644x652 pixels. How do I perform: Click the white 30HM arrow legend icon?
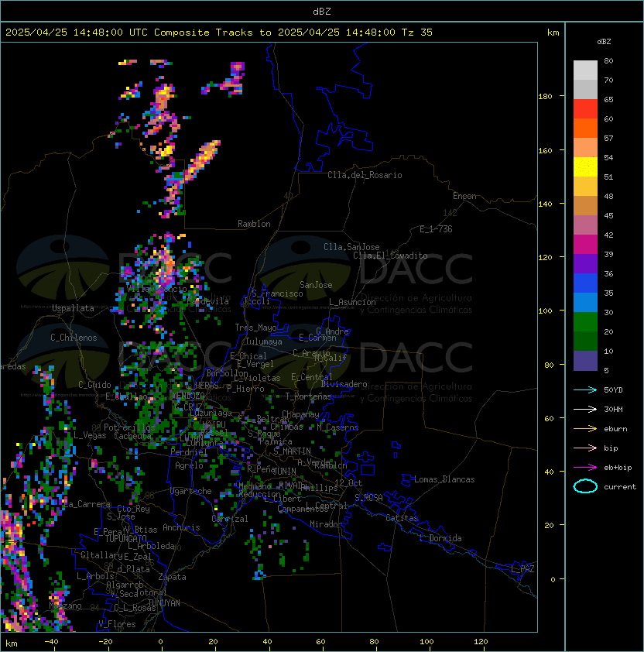[585, 409]
